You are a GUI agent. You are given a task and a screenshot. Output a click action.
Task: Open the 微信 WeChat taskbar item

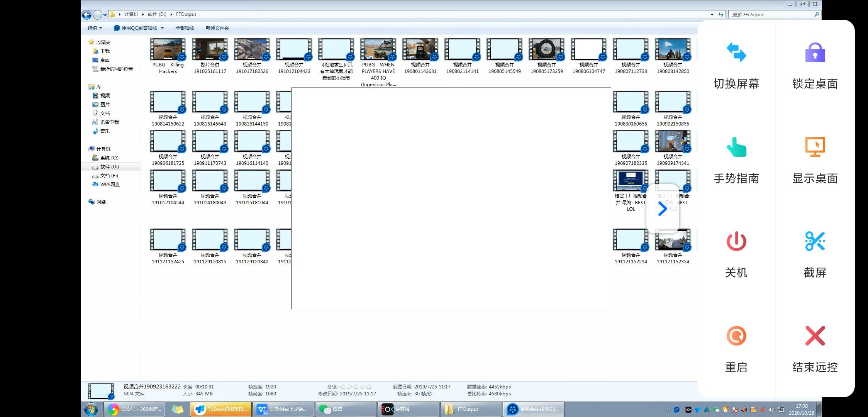[x=346, y=409]
